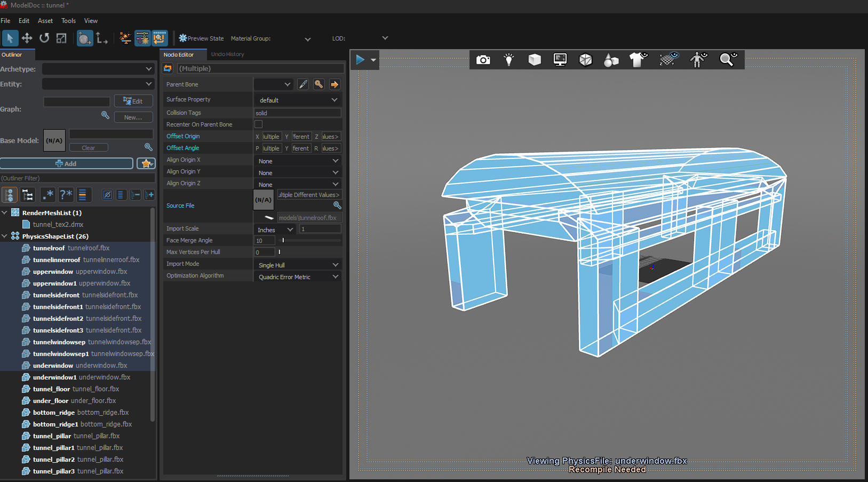
Task: Activate the scale tool
Action: pos(61,38)
